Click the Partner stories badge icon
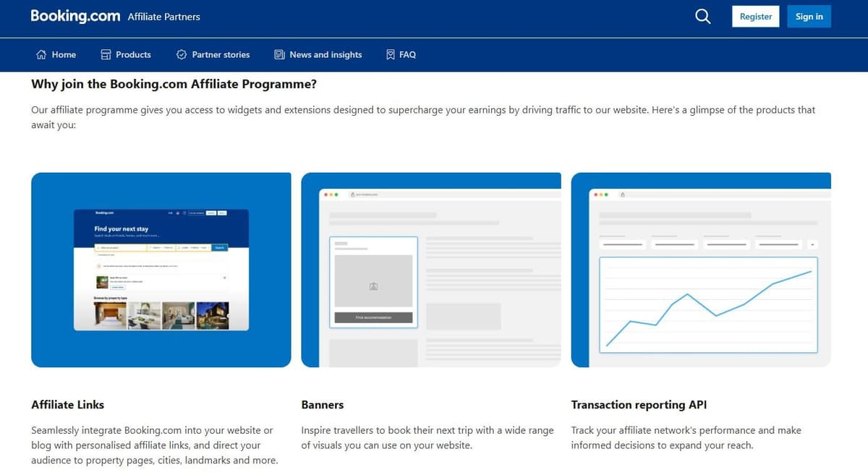Image resolution: width=868 pixels, height=475 pixels. coord(182,54)
